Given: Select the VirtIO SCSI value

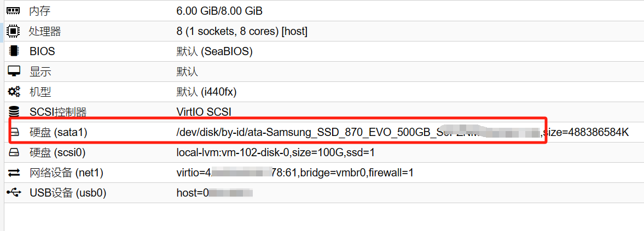Looking at the screenshot, I should (204, 112).
